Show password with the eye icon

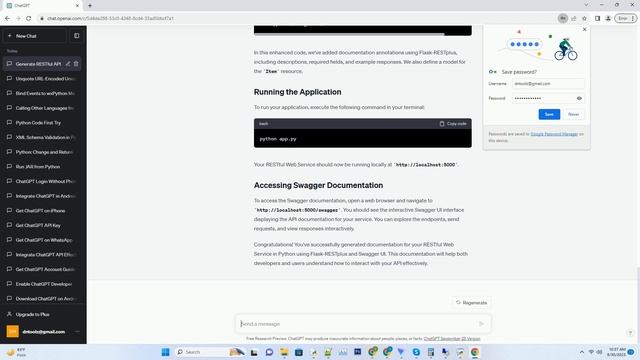[579, 98]
